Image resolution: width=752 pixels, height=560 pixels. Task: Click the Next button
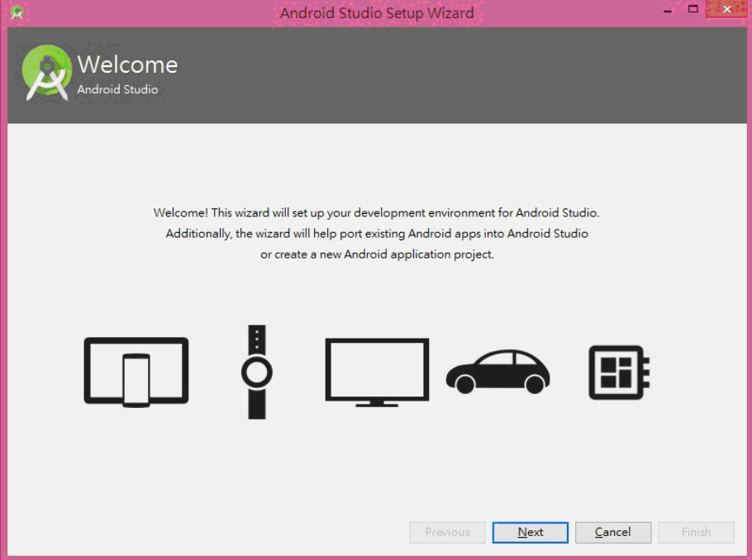point(530,532)
